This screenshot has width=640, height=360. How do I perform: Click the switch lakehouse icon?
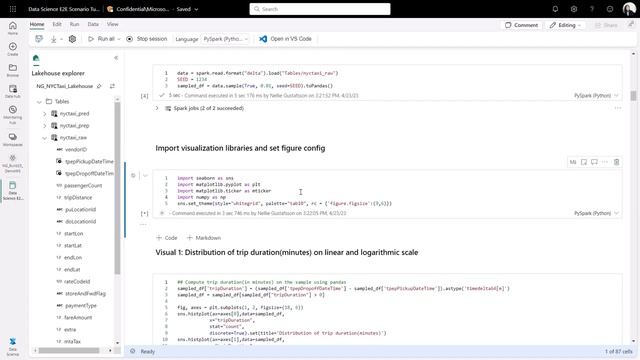click(x=112, y=86)
